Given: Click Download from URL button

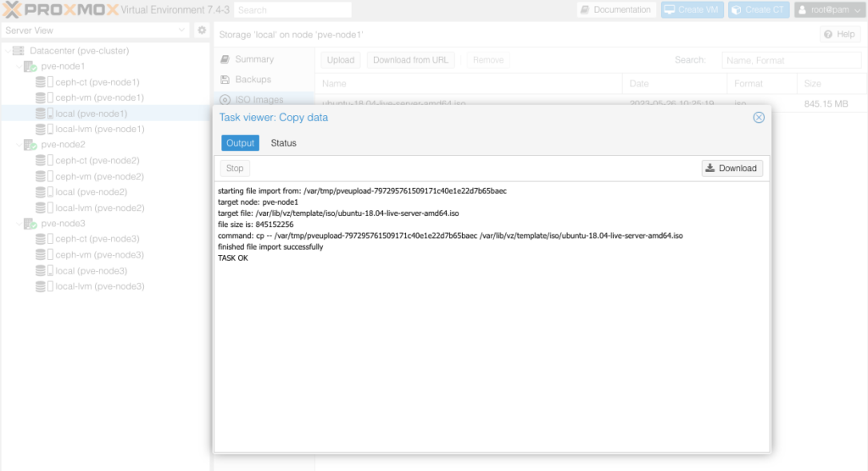Looking at the screenshot, I should [411, 60].
